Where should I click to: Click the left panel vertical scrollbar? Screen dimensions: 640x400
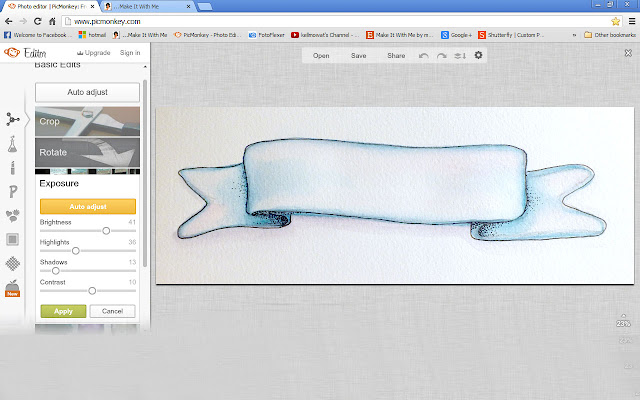tap(145, 173)
